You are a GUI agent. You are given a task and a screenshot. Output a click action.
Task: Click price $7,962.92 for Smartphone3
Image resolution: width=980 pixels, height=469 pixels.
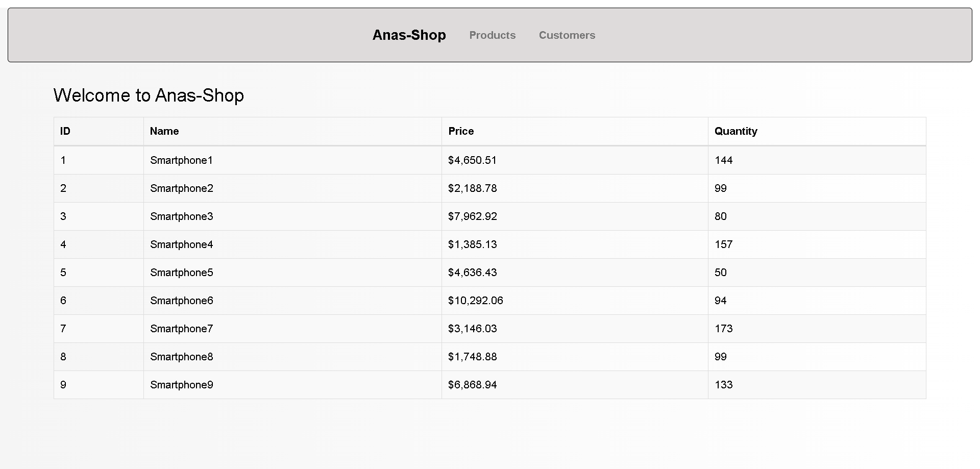tap(472, 216)
